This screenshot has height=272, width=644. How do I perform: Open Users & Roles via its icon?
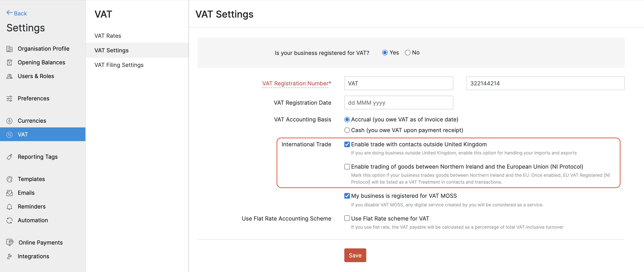click(10, 76)
